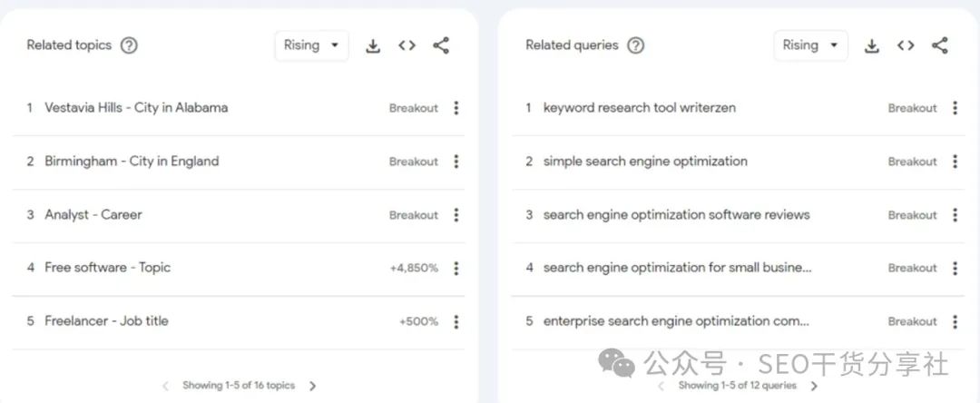
Task: Open the Rising dropdown in Related topics
Action: pos(311,45)
